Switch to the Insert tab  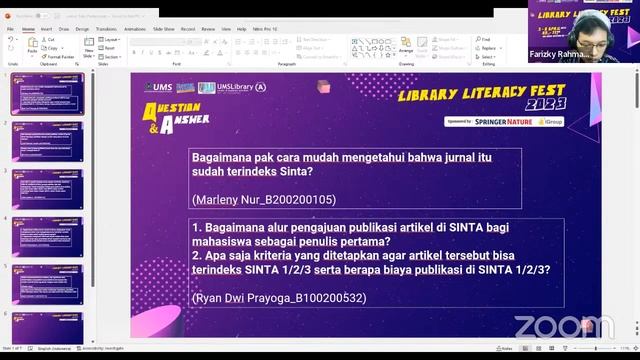pyautogui.click(x=46, y=29)
